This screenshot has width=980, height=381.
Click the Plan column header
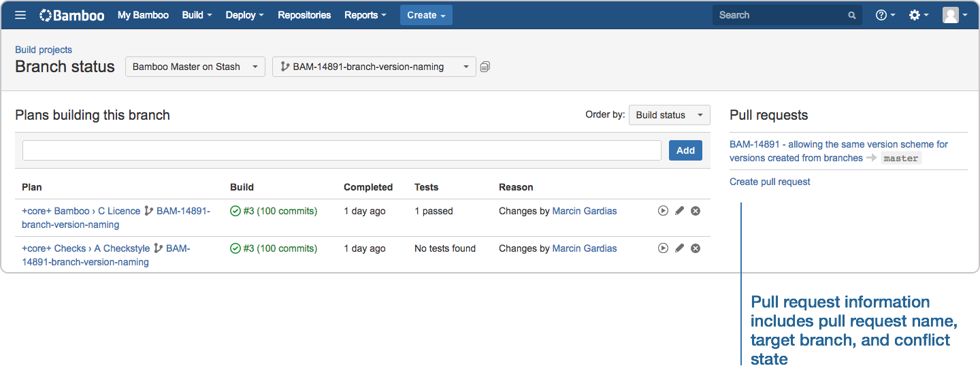click(32, 187)
